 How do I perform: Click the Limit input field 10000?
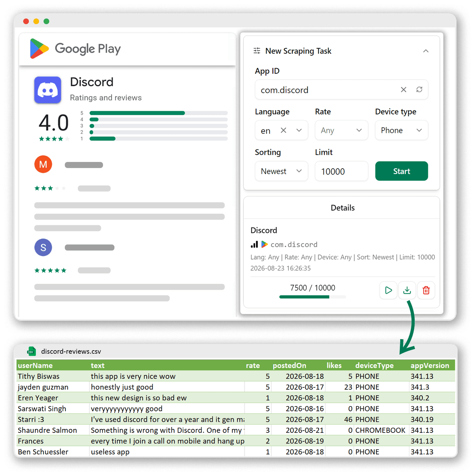coord(341,171)
